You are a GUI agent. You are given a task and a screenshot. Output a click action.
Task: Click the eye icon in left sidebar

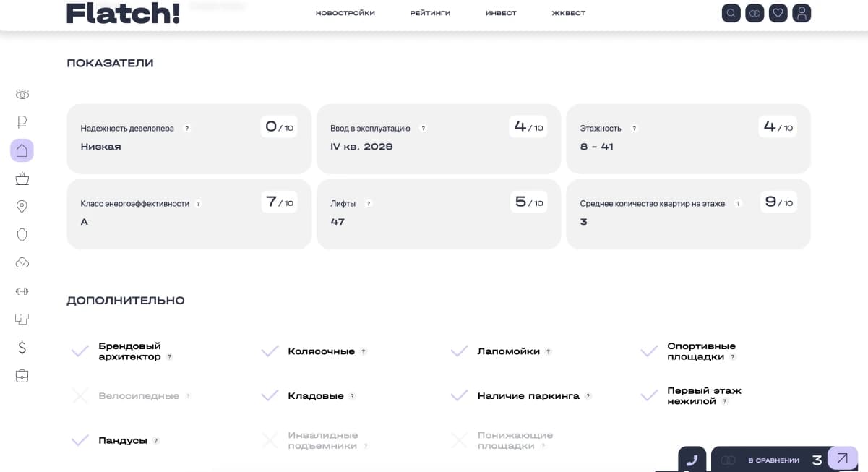point(22,95)
